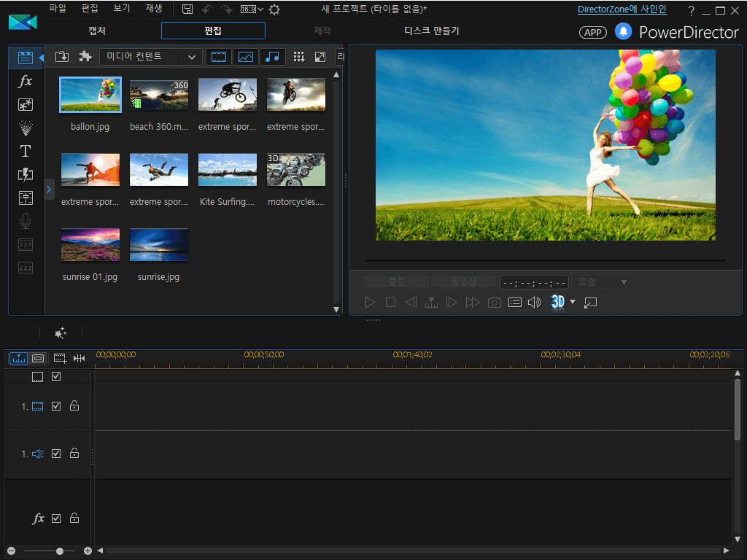747x560 pixels.
Task: Click the timeline zoom slider handle
Action: click(x=60, y=551)
